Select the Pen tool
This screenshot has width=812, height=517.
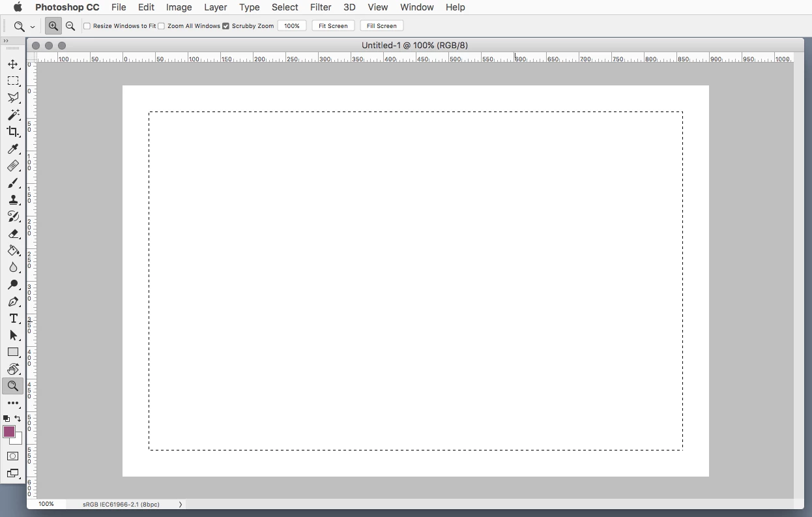tap(12, 302)
